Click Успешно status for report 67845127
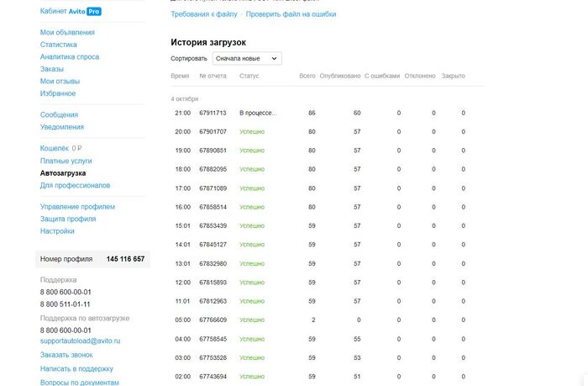Viewport: 588px width, 386px height. pyautogui.click(x=252, y=245)
